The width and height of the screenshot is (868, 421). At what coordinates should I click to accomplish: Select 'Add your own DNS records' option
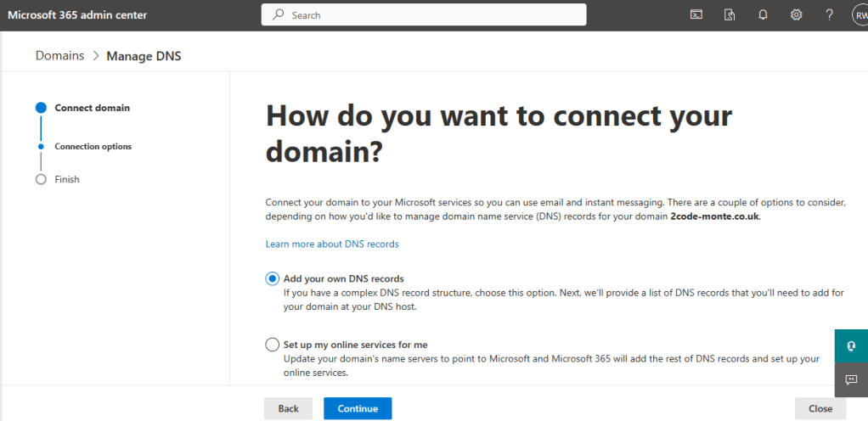(x=272, y=278)
